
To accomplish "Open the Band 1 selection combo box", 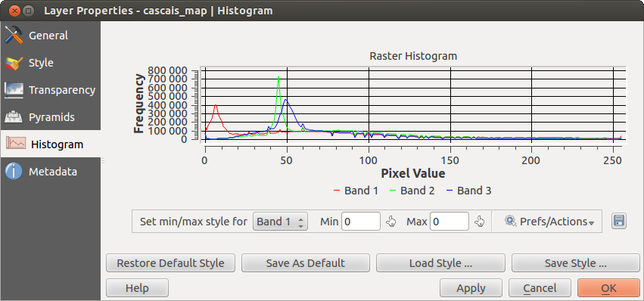I will point(280,222).
